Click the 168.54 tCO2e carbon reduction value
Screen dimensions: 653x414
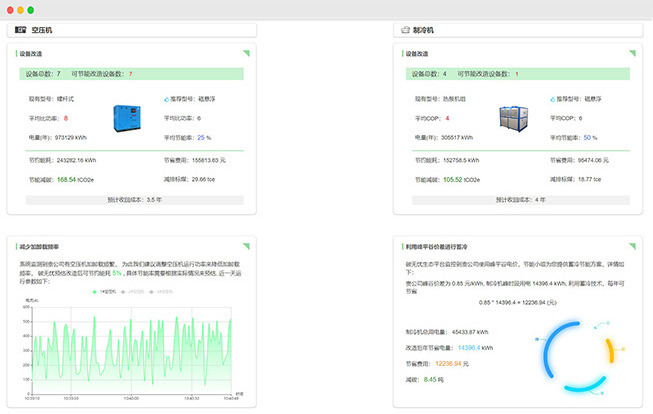click(x=75, y=180)
